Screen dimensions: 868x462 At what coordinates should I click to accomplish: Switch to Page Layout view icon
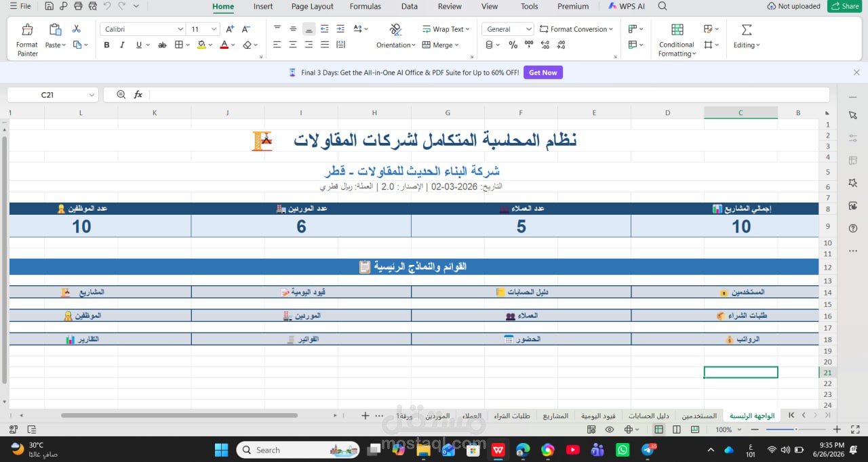pos(677,429)
